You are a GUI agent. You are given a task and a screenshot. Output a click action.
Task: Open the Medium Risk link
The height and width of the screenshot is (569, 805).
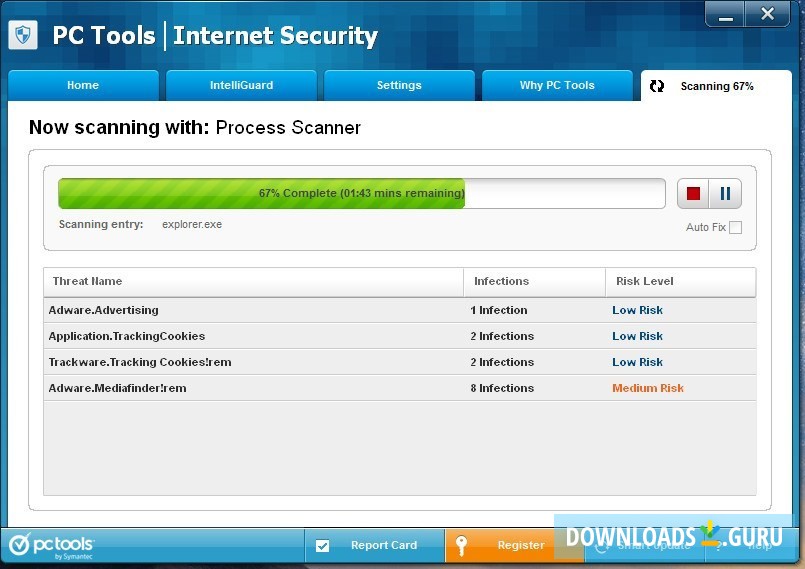(x=648, y=388)
